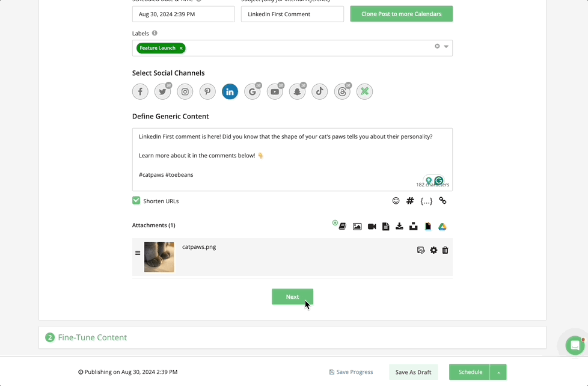Add a video attachment via camera icon
The height and width of the screenshot is (386, 588).
coord(372,227)
